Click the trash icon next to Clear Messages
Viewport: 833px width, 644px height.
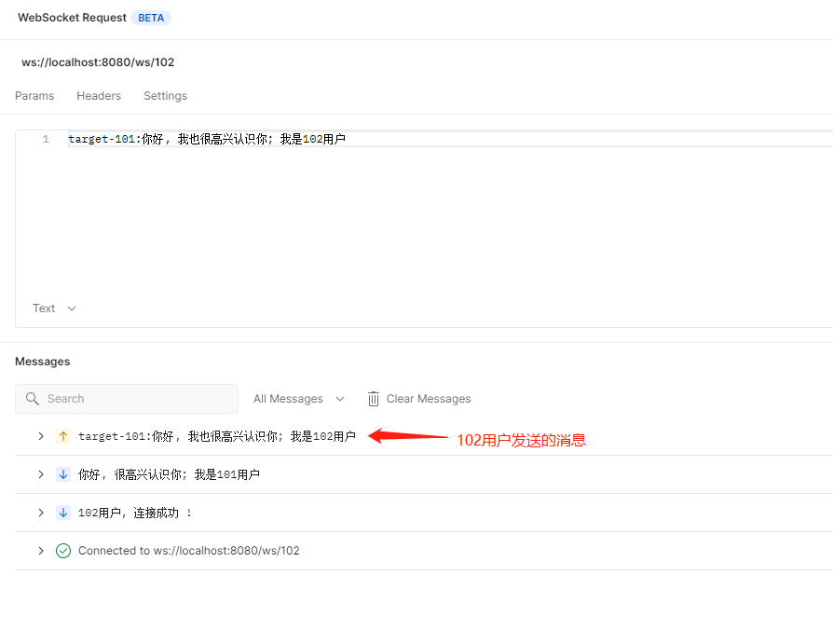[x=373, y=398]
